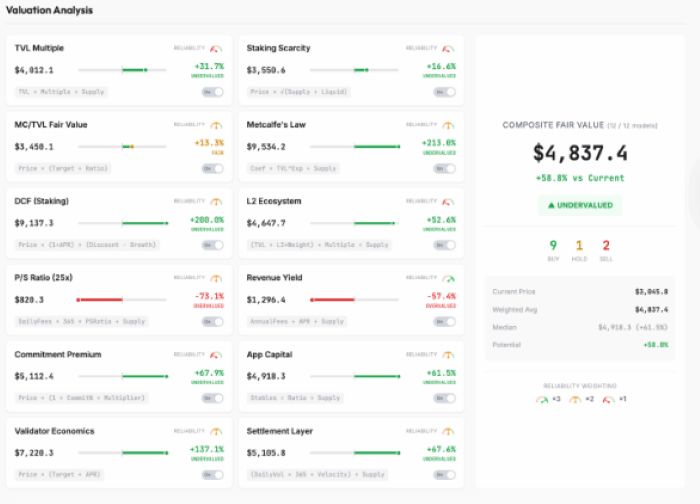This screenshot has height=504, width=700.
Task: Click the Revenue Yield reliability gauge icon
Action: (x=448, y=278)
